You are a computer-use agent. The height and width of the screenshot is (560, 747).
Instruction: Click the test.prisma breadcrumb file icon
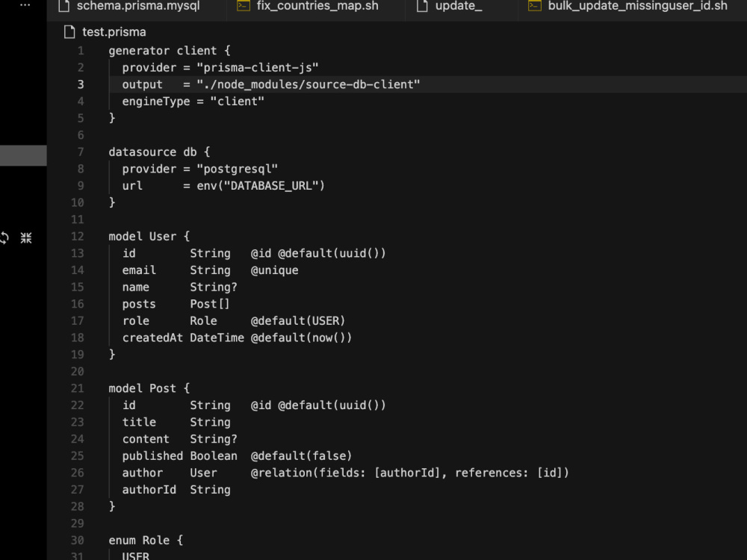[x=69, y=32]
